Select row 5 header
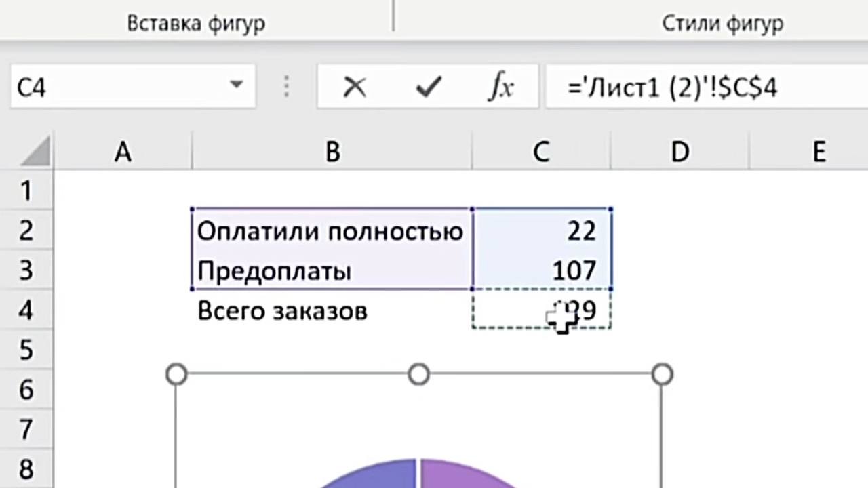 [x=26, y=350]
